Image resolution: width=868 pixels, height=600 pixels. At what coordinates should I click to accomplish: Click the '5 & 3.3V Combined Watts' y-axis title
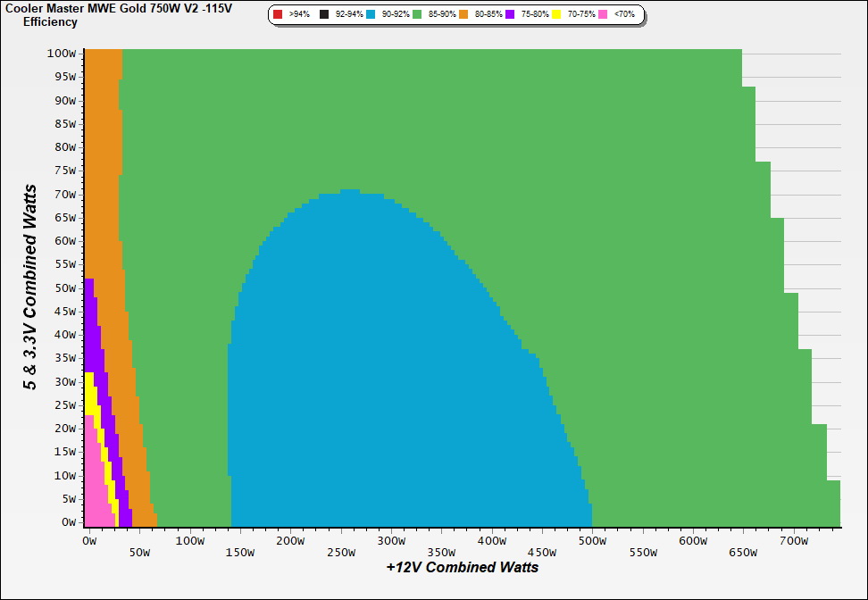[31, 287]
